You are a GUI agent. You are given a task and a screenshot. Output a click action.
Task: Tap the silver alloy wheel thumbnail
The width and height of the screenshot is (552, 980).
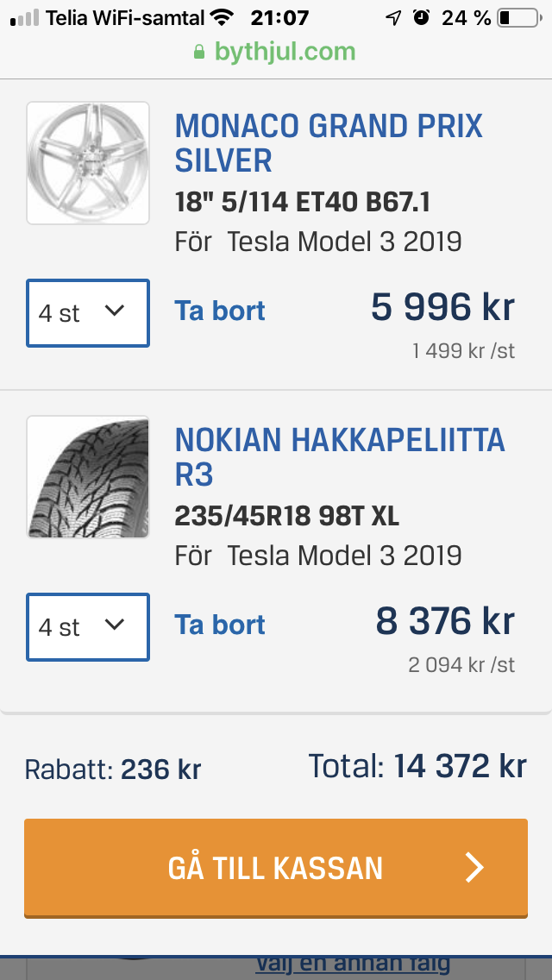click(87, 163)
